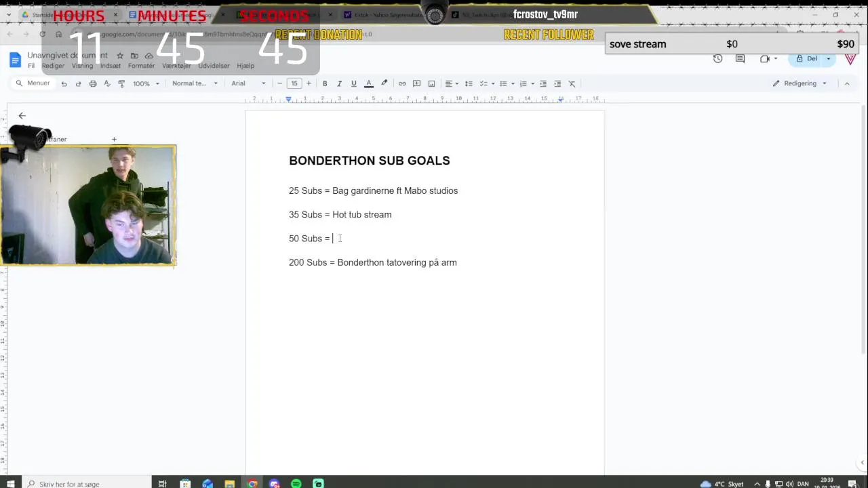
Task: Click the line '200 Subs = Bonderthon tatovering på arm'
Action: pyautogui.click(x=373, y=262)
